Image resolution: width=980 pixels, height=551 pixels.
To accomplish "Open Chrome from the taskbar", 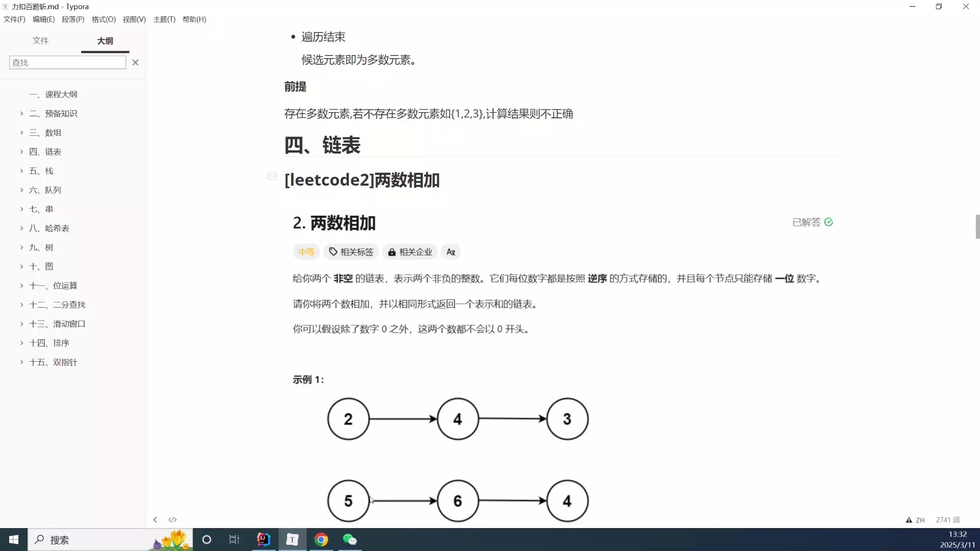I will point(321,539).
